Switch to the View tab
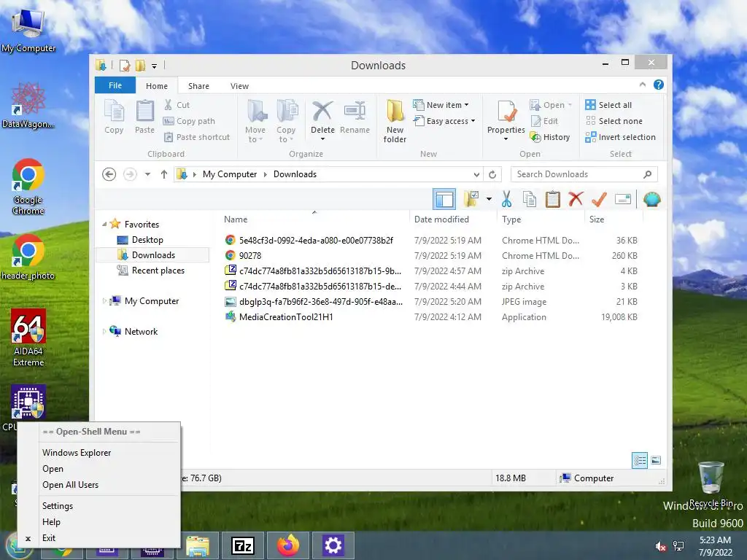Screen dimensions: 747x560 click(x=239, y=86)
